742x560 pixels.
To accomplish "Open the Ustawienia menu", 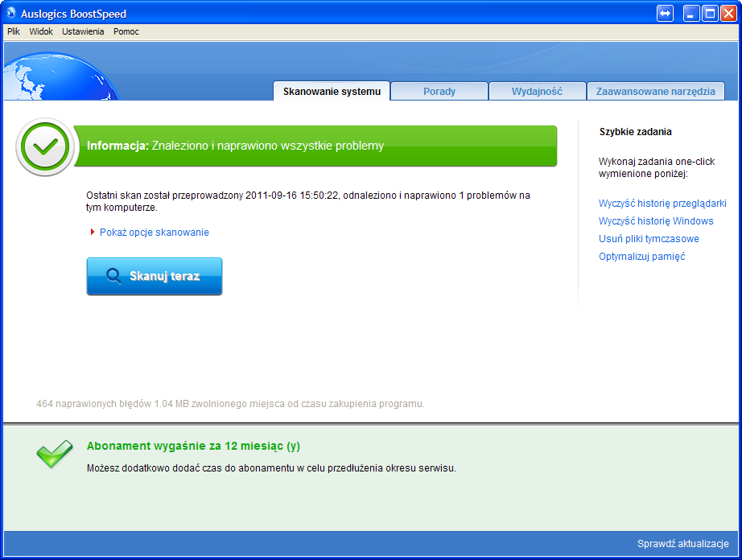I will (x=83, y=31).
